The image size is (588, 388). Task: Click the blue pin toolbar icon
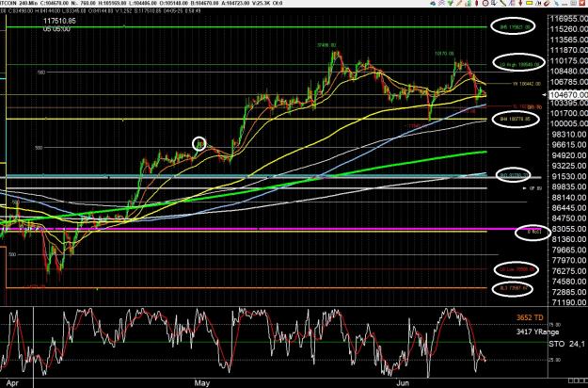point(556,4)
